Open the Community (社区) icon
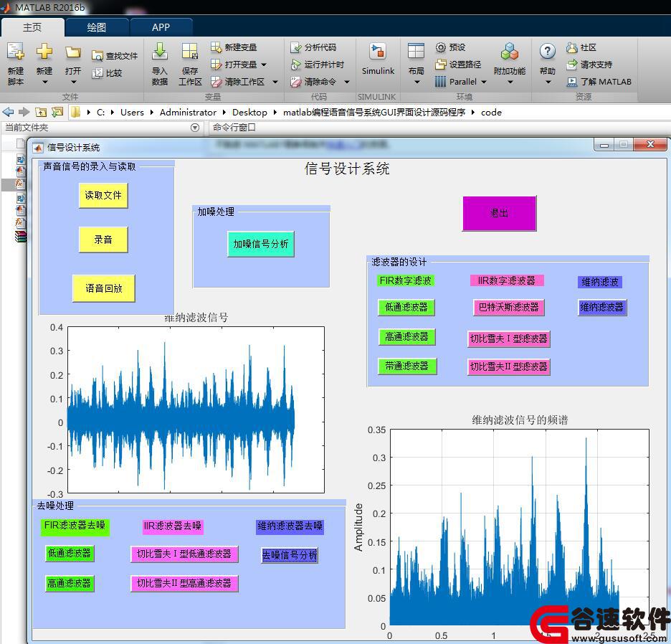The image size is (671, 644). 572,47
